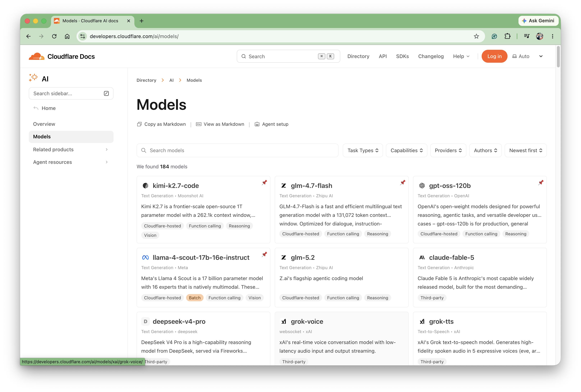Screen dimensions: 581x392
Task: Go back using the browser back arrow
Action: 29,36
